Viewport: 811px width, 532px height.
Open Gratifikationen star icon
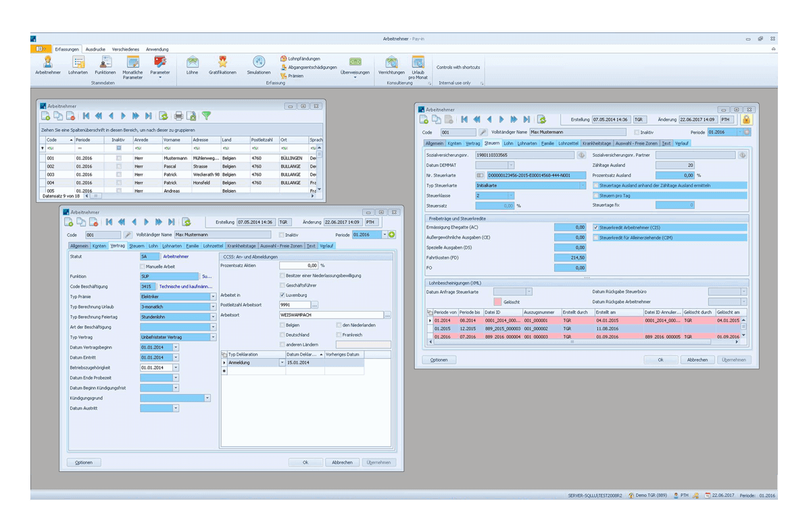point(222,66)
